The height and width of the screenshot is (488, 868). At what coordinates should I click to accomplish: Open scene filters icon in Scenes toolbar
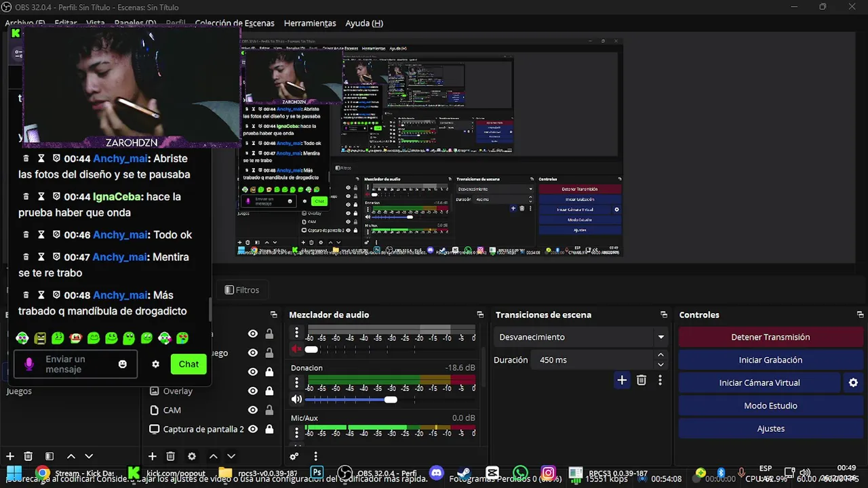(x=50, y=457)
